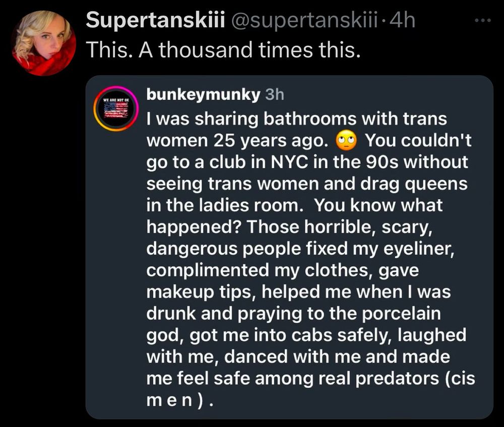Open the bunkeymunky username in quoted post
The width and height of the screenshot is (504, 427).
[202, 94]
